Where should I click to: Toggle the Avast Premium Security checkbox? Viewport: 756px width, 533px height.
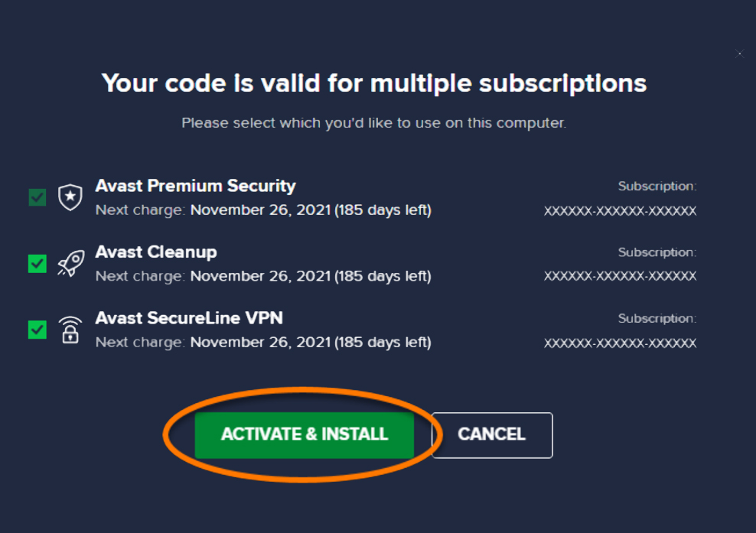tap(37, 197)
